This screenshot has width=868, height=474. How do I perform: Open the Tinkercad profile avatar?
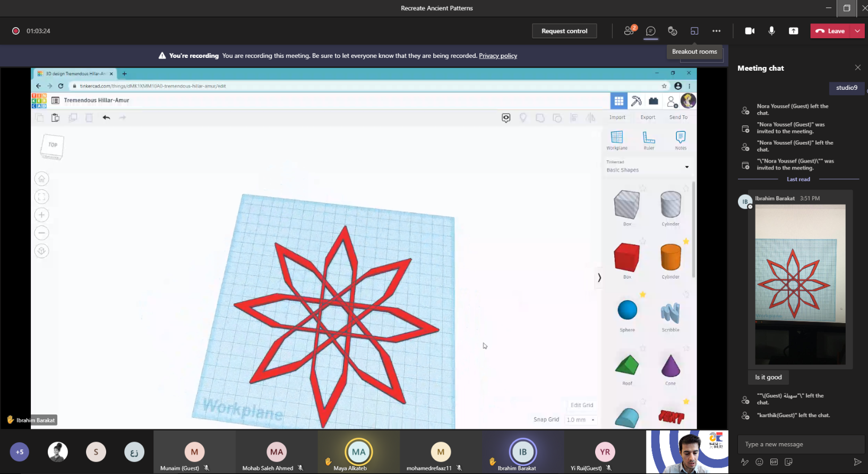(x=688, y=100)
